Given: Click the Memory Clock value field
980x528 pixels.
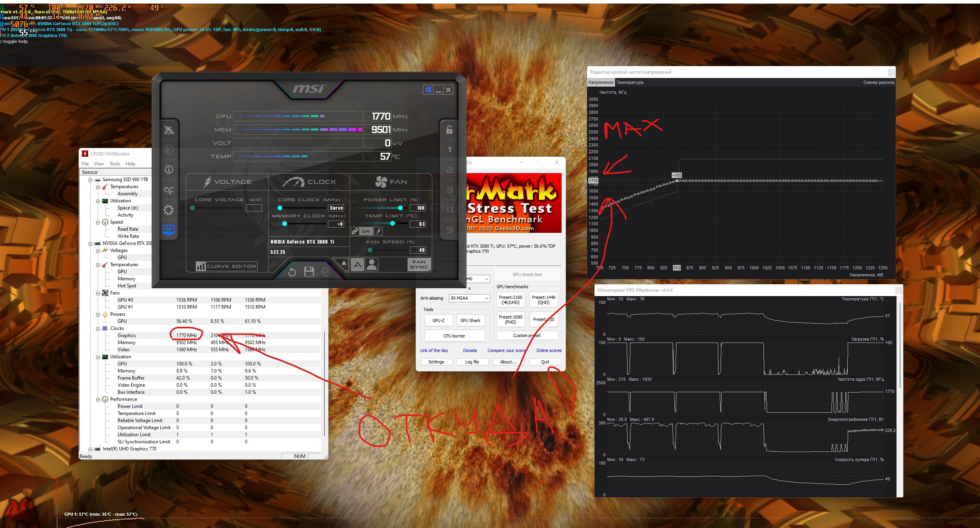Looking at the screenshot, I should pos(336,224).
